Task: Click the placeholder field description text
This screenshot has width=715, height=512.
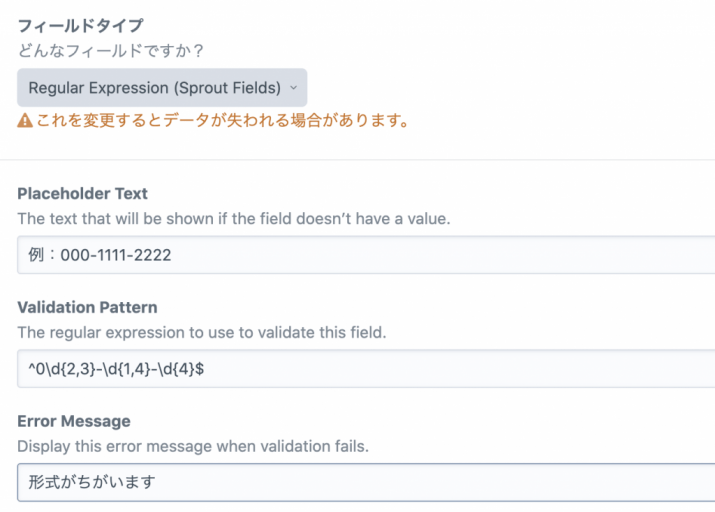Action: coord(234,218)
